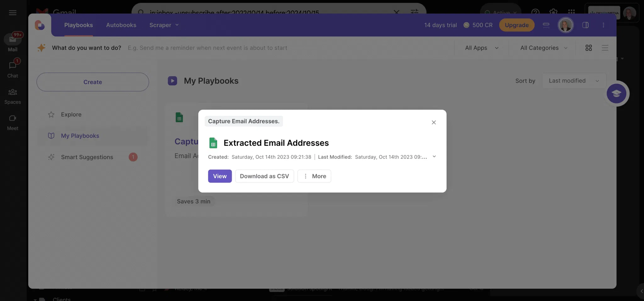
Task: Click the View button
Action: pos(219,176)
